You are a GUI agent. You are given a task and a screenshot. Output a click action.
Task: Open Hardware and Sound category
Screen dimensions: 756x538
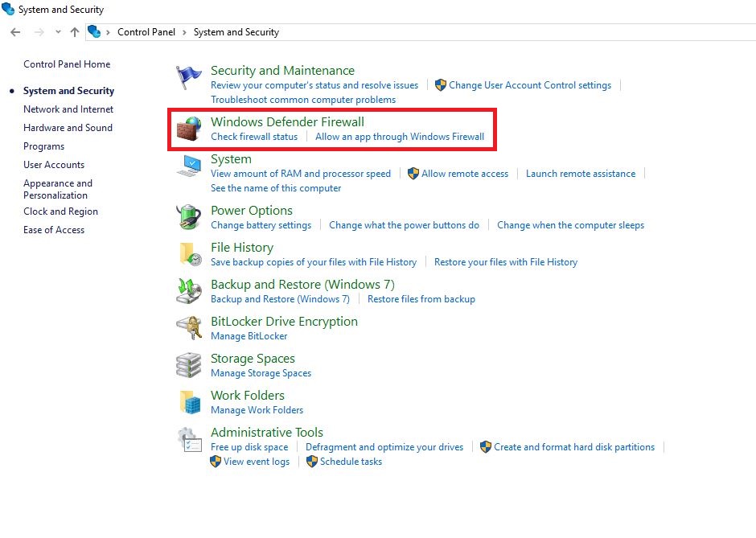point(68,128)
